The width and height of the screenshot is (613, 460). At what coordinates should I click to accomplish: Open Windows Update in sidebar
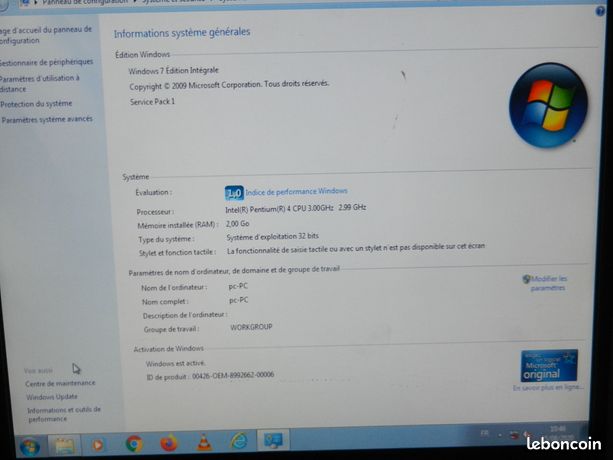[x=52, y=397]
